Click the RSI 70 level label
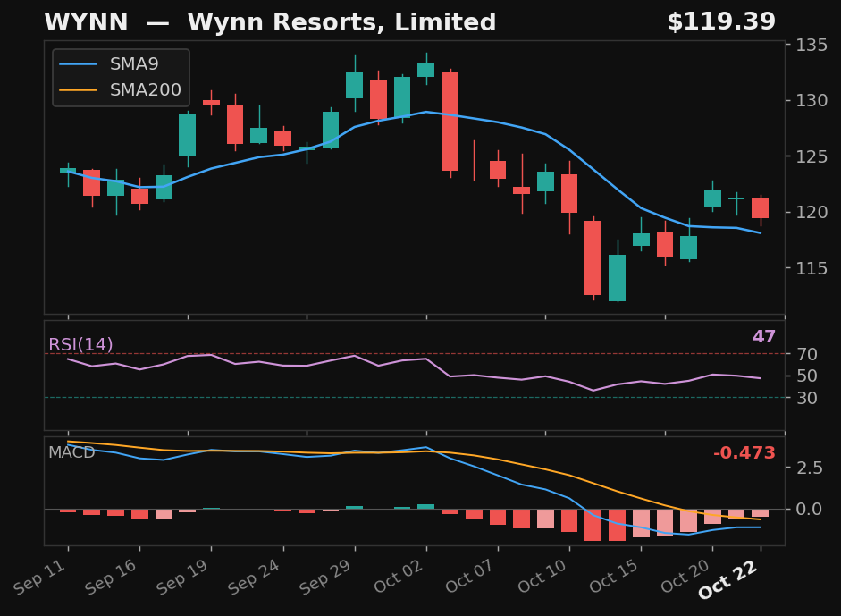 coord(806,354)
